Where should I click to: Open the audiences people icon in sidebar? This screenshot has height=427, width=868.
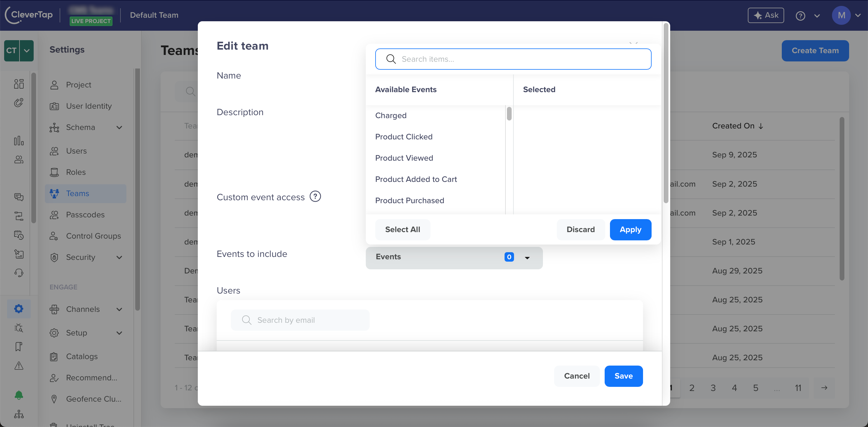tap(19, 160)
